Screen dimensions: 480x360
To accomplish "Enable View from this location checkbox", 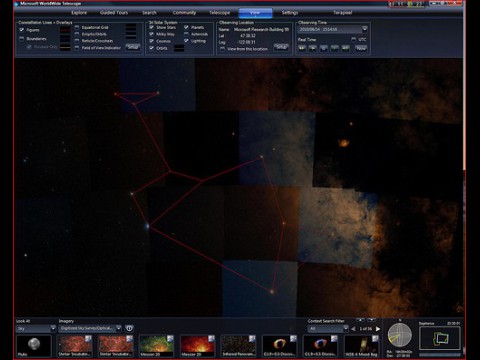I will click(x=222, y=49).
